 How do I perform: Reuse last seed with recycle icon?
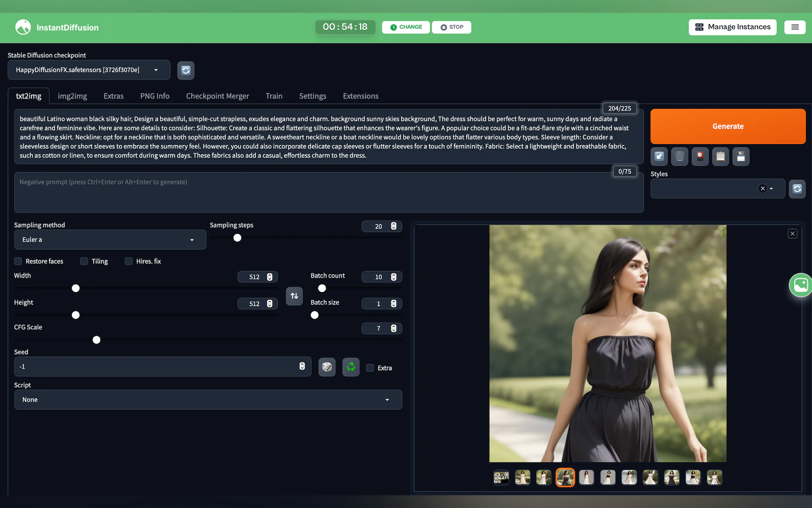point(350,367)
